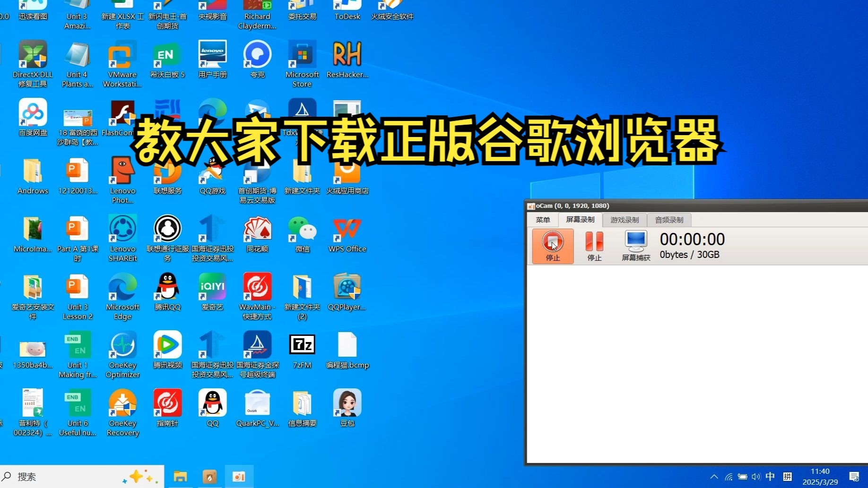Select the Androws folder icon
Image resolution: width=868 pixels, height=488 pixels.
(x=33, y=176)
